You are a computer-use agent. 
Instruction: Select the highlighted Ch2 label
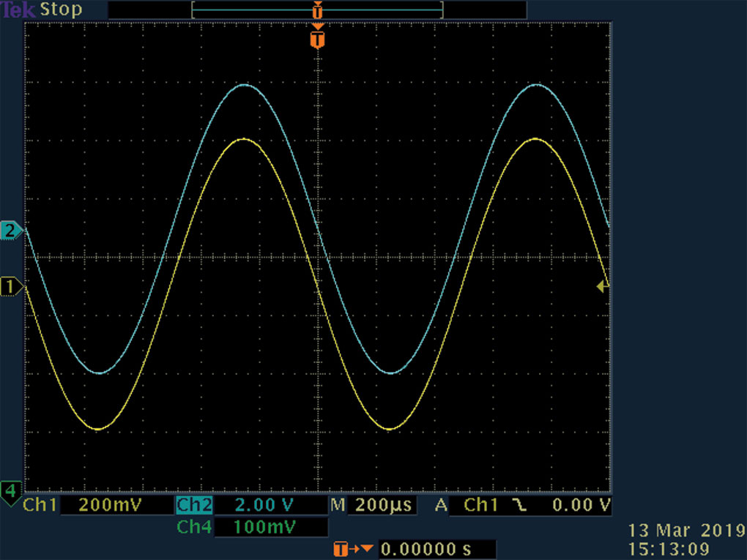(194, 505)
